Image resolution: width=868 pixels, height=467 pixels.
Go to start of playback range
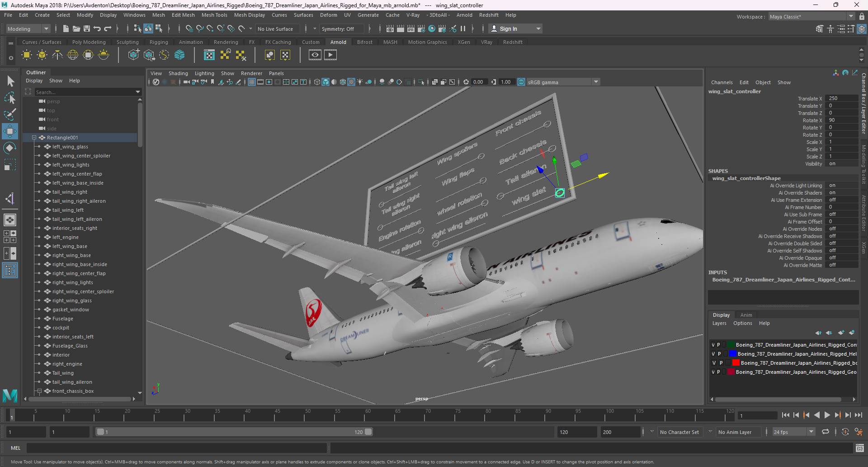coord(785,415)
